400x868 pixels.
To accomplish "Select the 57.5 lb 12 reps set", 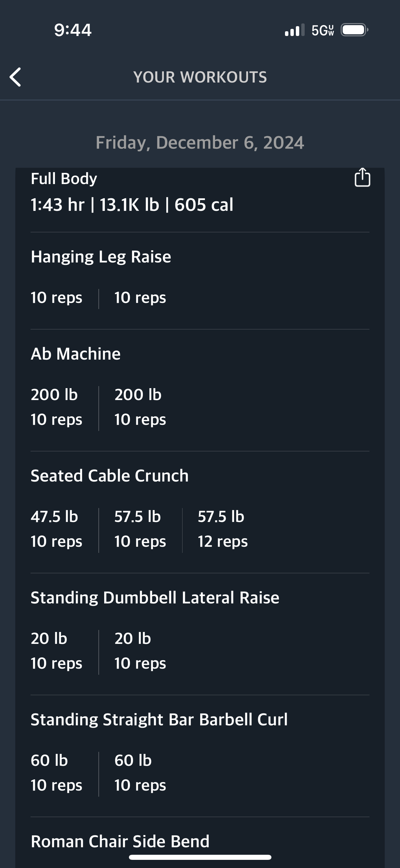I will pos(223,529).
